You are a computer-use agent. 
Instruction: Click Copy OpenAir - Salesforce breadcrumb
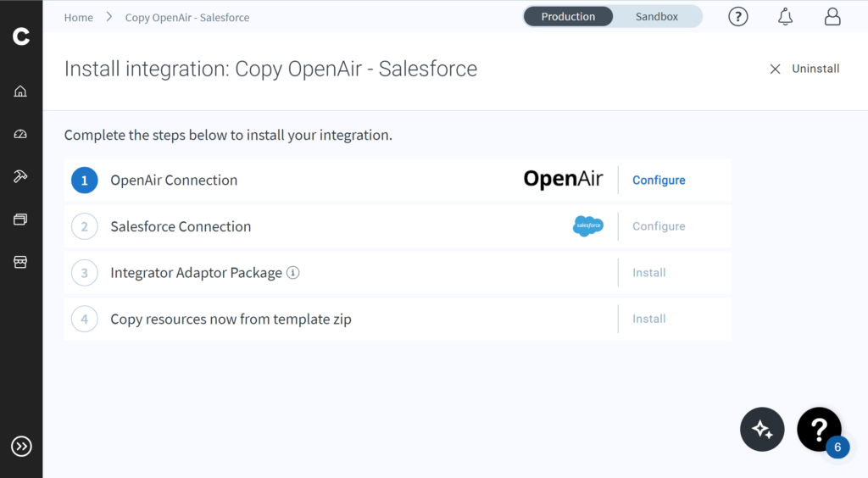[187, 18]
